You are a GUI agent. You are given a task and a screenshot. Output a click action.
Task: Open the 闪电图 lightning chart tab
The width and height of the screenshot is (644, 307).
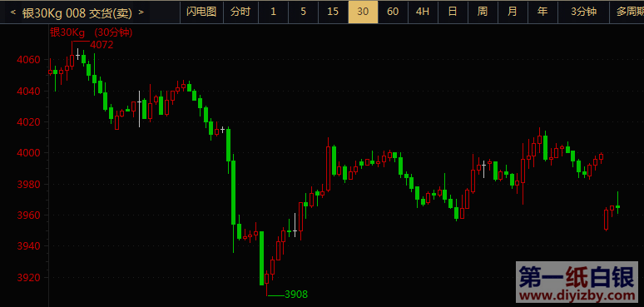(201, 12)
